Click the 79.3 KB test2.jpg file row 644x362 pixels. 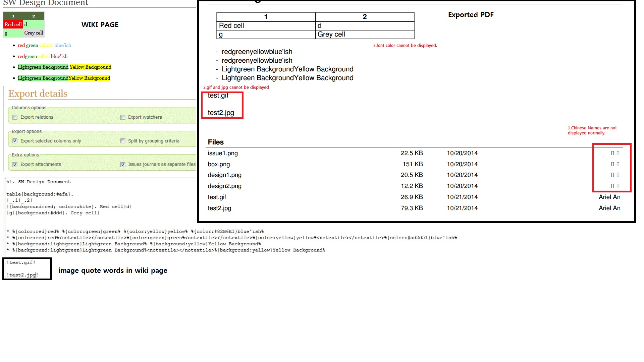tap(219, 208)
